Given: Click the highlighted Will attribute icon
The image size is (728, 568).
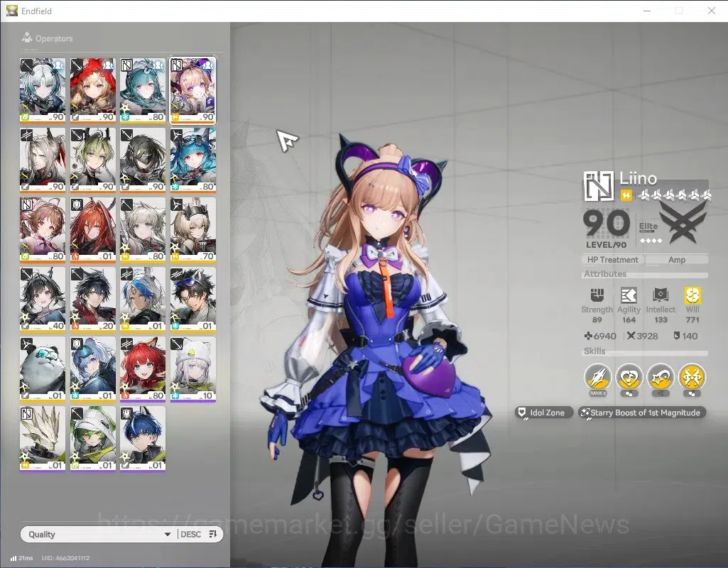Looking at the screenshot, I should 692,295.
